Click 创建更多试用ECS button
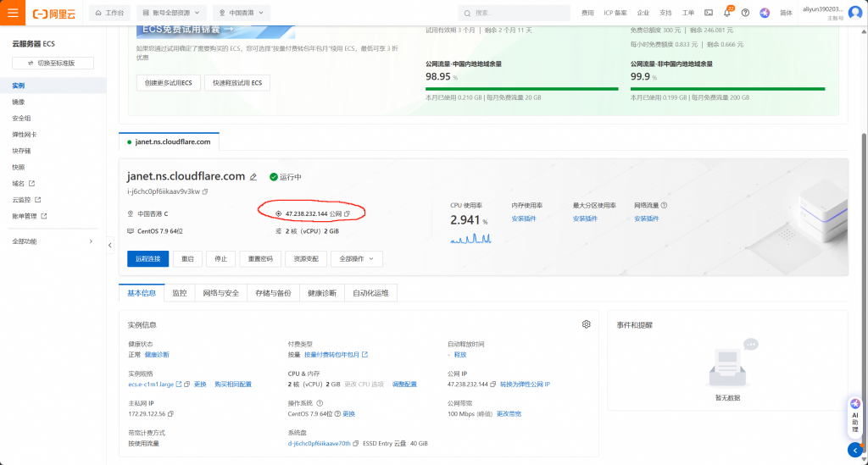This screenshot has width=868, height=465. pyautogui.click(x=169, y=83)
